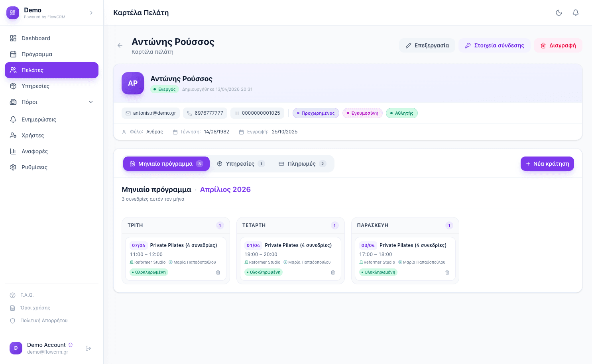Create a Νέα κράτηση
The height and width of the screenshot is (364, 592).
tap(547, 164)
